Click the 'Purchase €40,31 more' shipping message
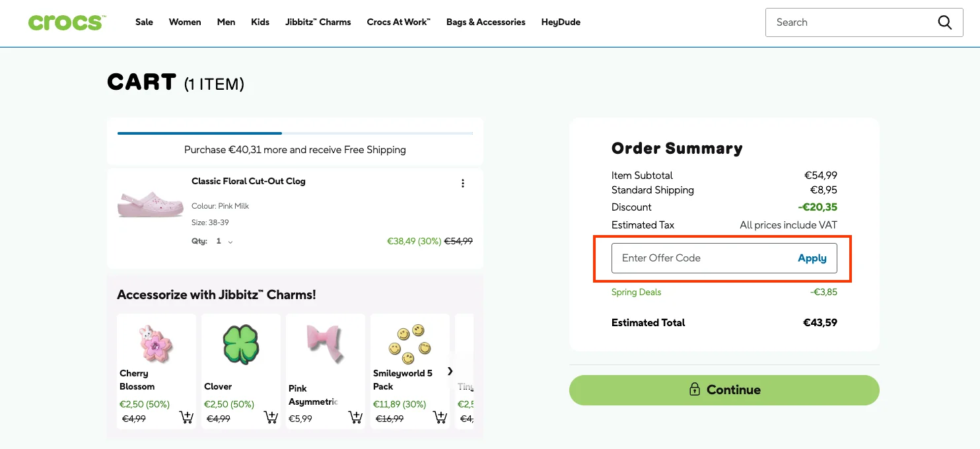Viewport: 980px width, 449px height. pyautogui.click(x=295, y=150)
